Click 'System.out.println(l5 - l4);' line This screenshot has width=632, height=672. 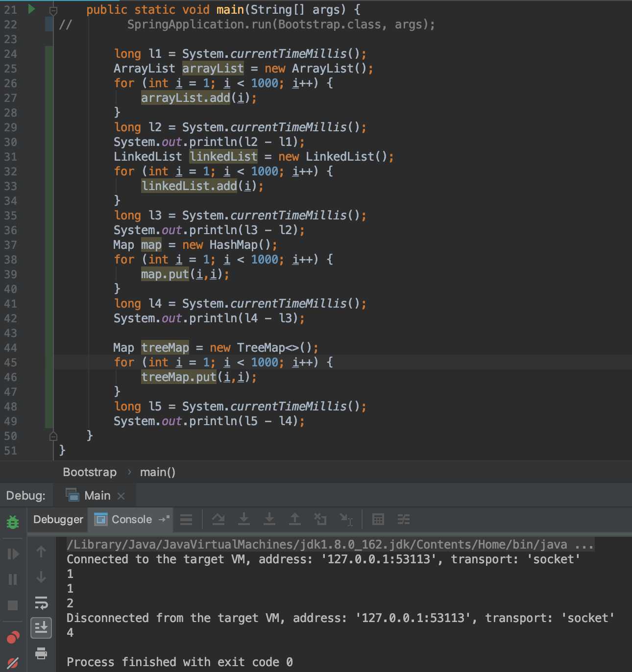pyautogui.click(x=209, y=421)
